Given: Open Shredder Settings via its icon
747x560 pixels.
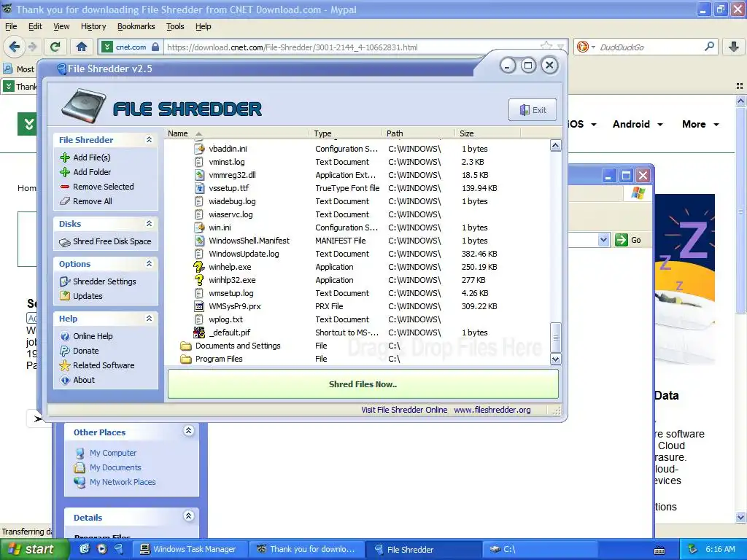Looking at the screenshot, I should point(65,281).
